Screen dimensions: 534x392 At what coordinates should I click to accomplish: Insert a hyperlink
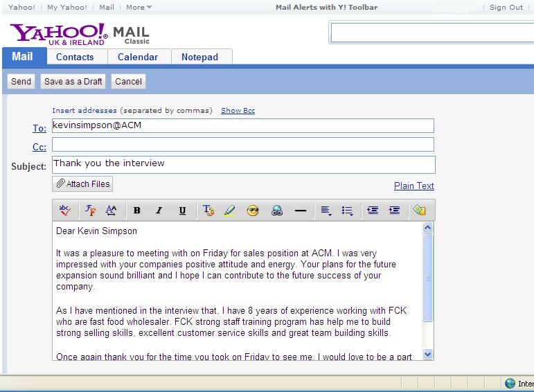(x=277, y=211)
